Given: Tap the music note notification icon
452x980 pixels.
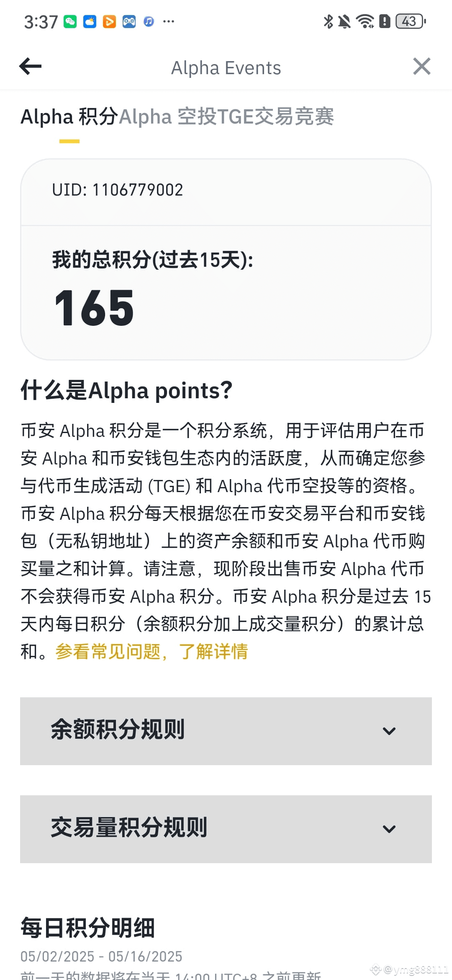Looking at the screenshot, I should pos(149,21).
